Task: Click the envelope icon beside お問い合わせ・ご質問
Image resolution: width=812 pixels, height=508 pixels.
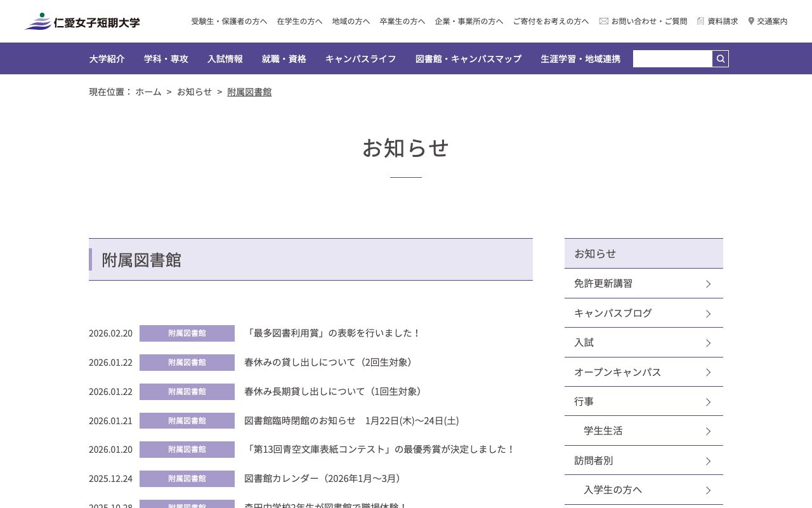Action: point(603,21)
